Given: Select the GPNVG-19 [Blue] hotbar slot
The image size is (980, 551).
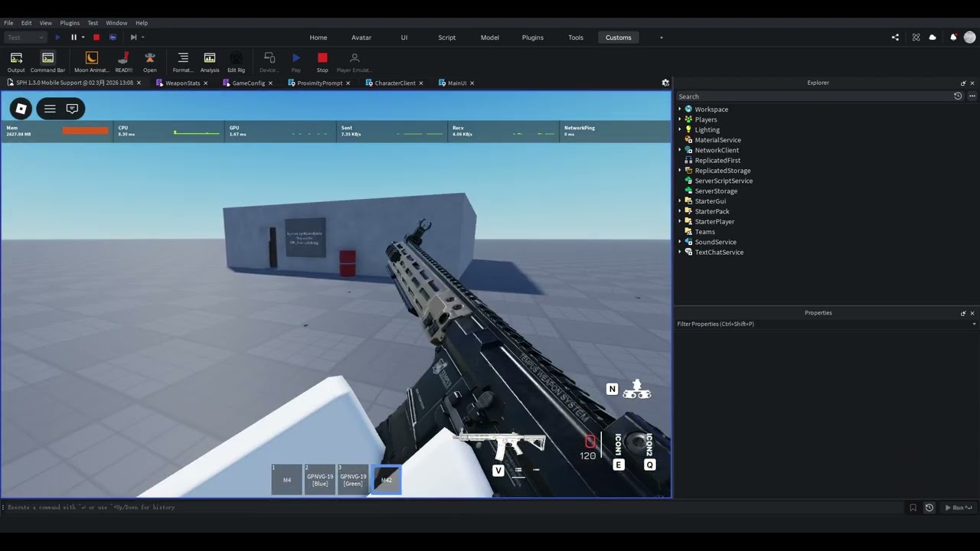Looking at the screenshot, I should pos(320,479).
